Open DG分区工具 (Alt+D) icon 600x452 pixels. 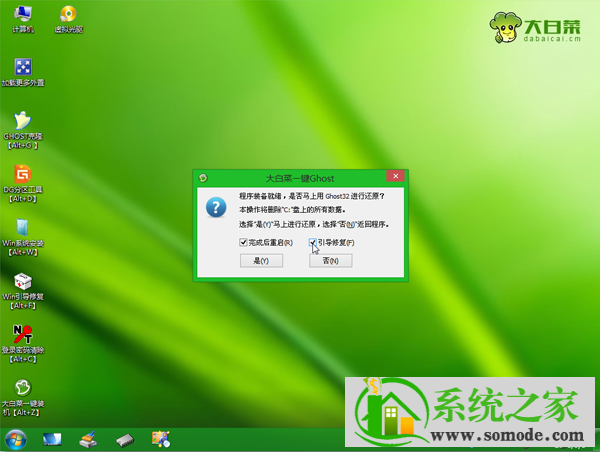23,184
